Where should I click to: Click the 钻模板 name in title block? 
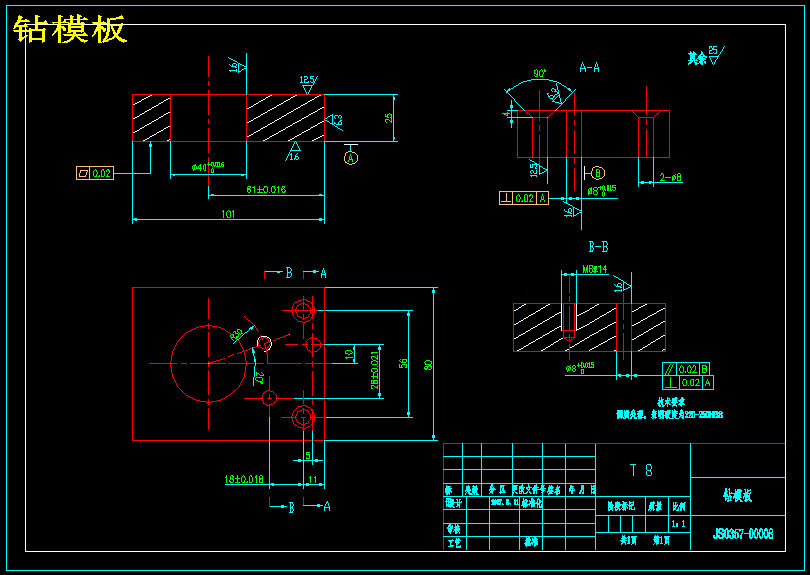[738, 496]
